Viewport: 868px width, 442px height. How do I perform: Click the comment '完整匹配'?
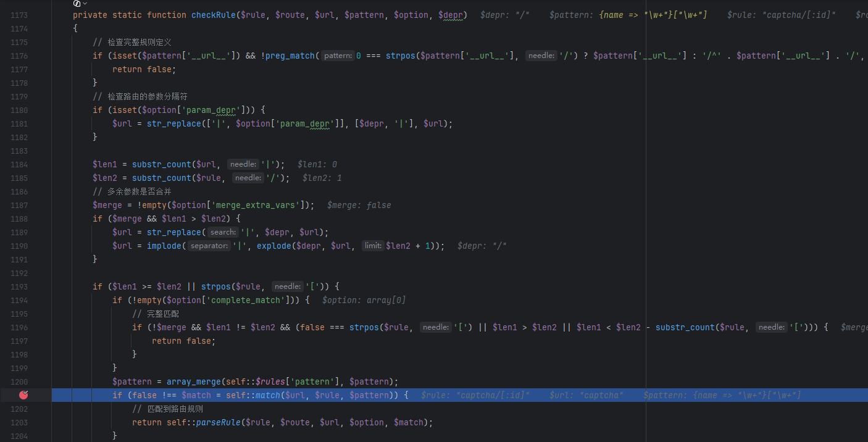click(156, 314)
